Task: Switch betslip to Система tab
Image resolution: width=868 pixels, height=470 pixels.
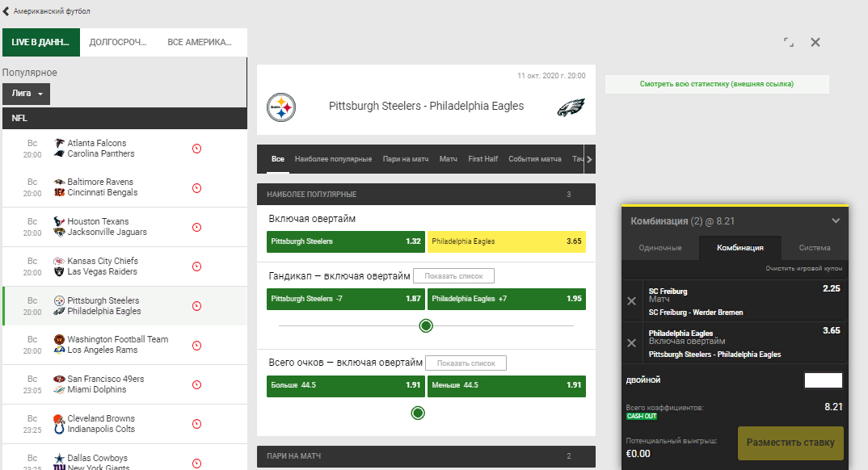Action: click(815, 248)
